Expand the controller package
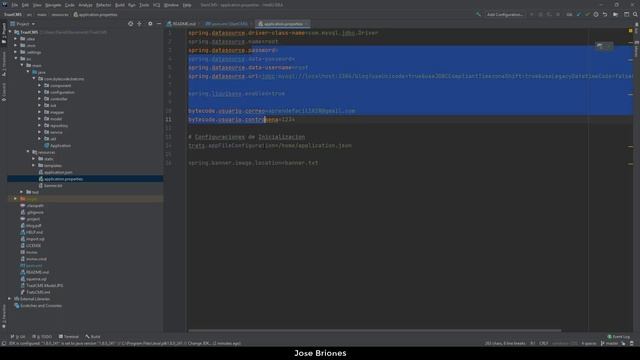Viewport: 640px width, 360px height. [x=40, y=99]
